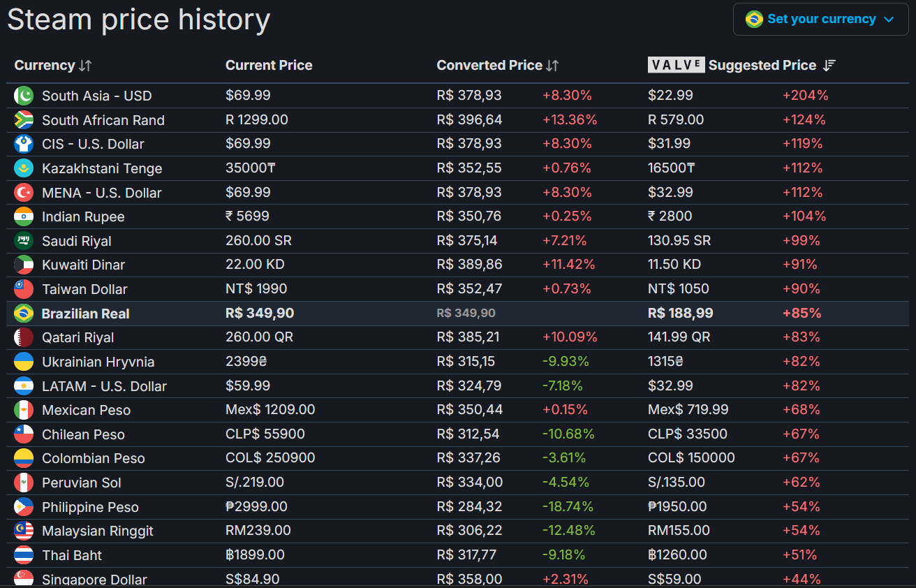Click the CIS - U.S. Dollar flag icon

pyautogui.click(x=24, y=144)
